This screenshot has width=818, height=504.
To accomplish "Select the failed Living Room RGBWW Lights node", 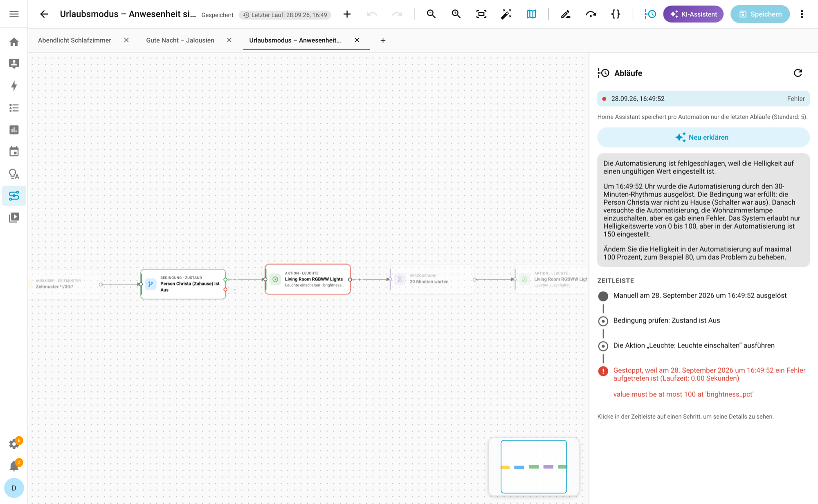I will (308, 279).
